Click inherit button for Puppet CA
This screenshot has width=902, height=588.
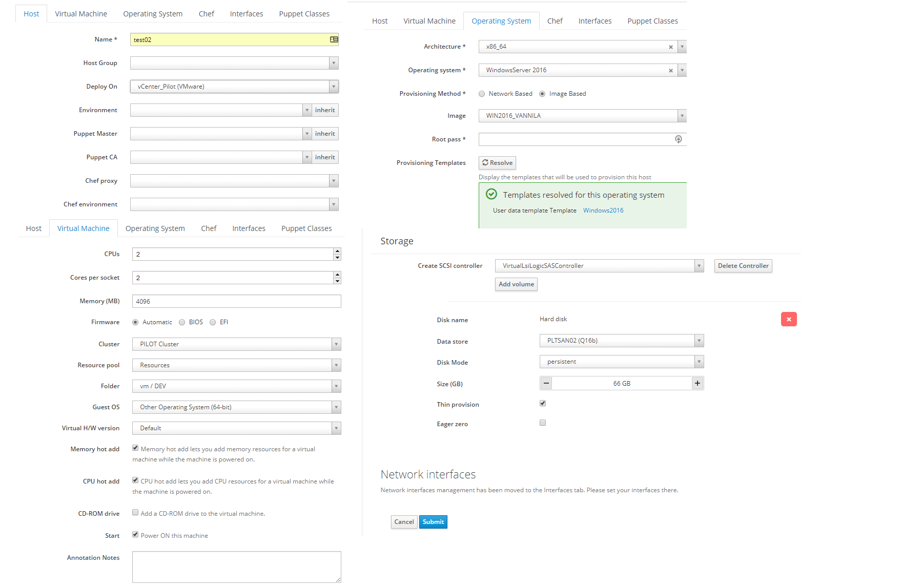pos(325,157)
